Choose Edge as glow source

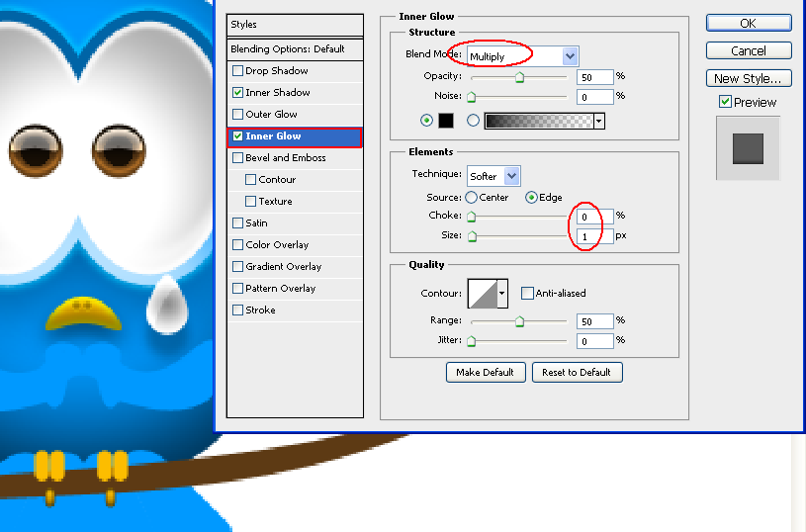[531, 198]
